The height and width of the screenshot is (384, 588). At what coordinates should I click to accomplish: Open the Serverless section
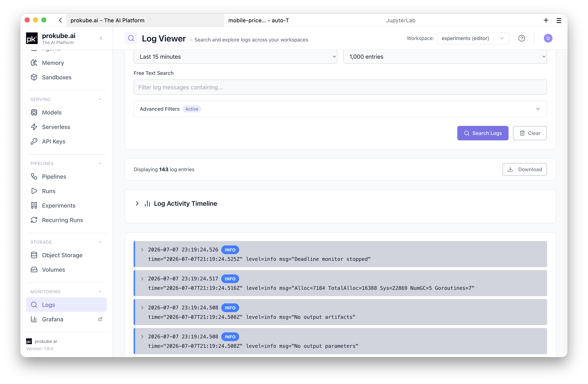pyautogui.click(x=66, y=127)
